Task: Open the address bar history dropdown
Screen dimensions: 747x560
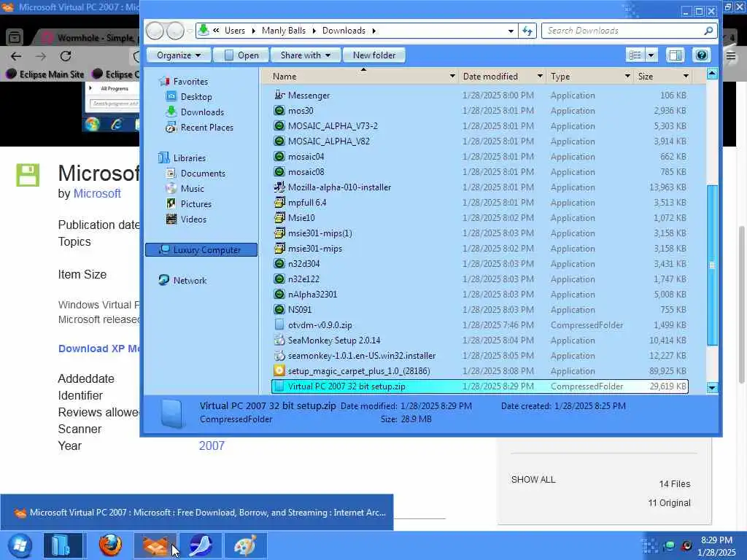Action: click(x=511, y=31)
